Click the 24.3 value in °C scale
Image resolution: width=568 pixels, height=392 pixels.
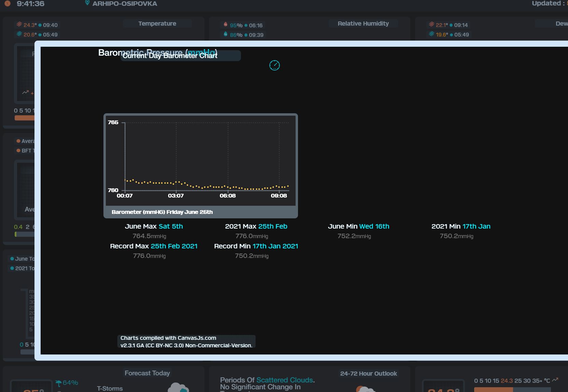(x=507, y=381)
